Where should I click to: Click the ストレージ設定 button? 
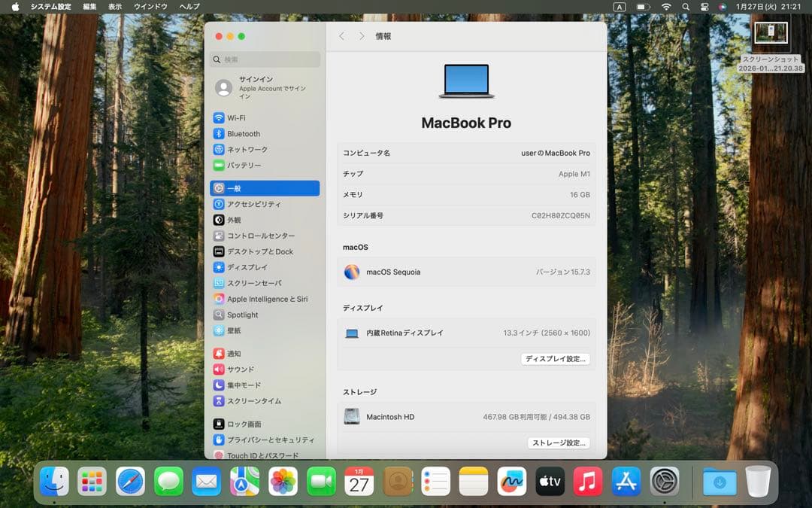coord(559,443)
